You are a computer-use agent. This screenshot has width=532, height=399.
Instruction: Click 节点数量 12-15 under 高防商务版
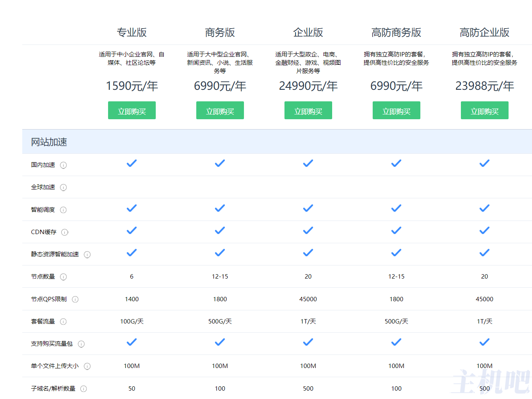pos(397,277)
